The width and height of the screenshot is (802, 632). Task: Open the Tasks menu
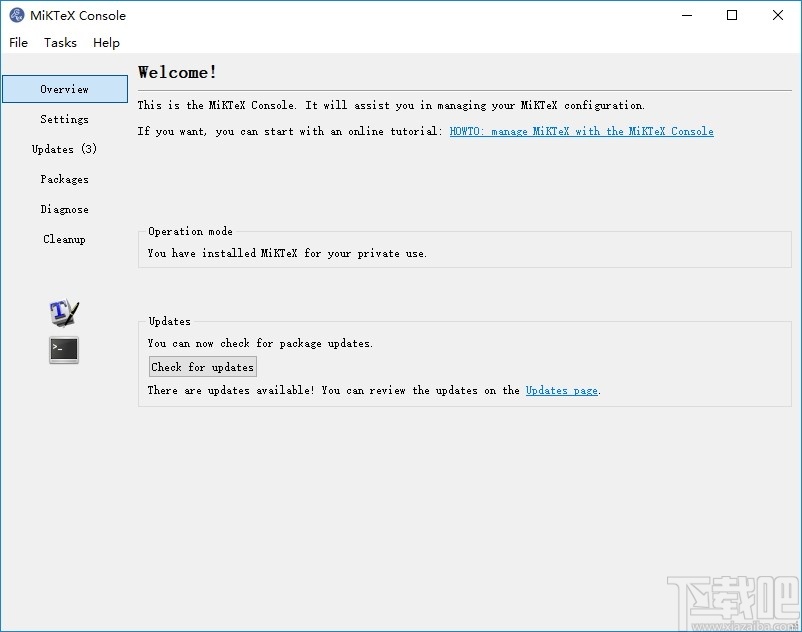tap(60, 43)
